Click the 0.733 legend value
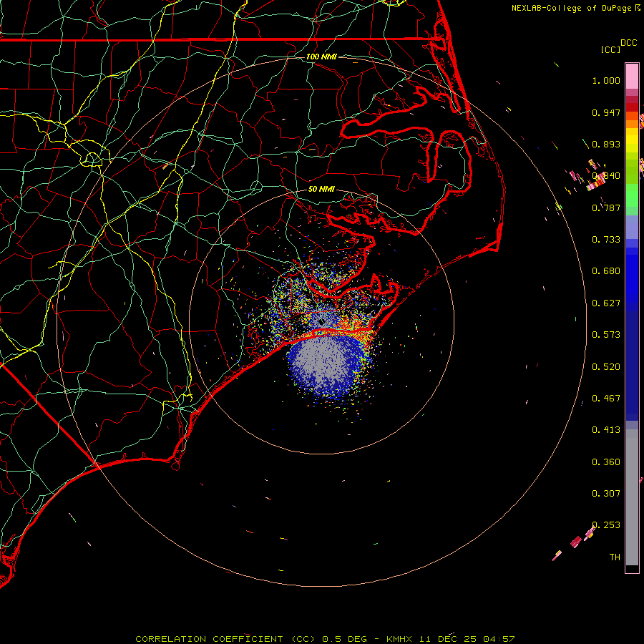 [606, 240]
